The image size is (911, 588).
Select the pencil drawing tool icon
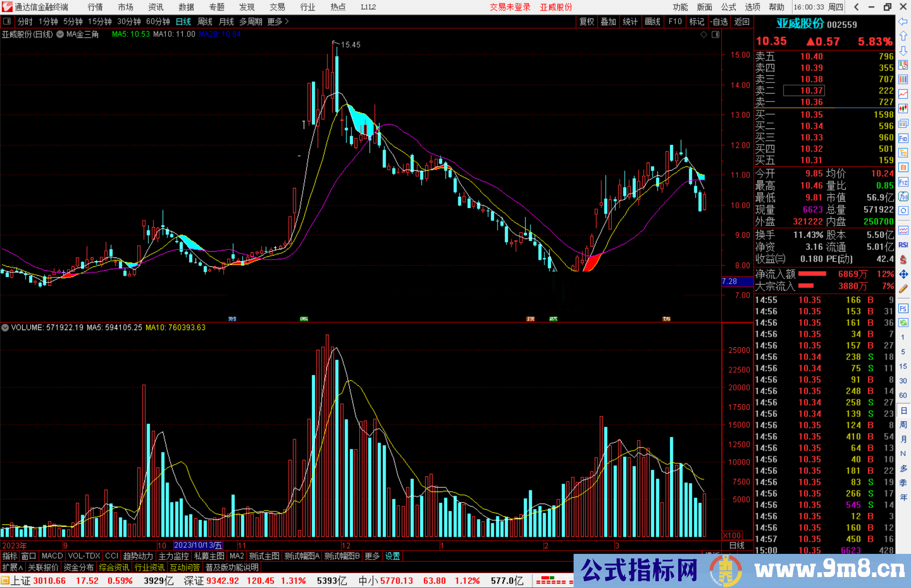pyautogui.click(x=903, y=289)
